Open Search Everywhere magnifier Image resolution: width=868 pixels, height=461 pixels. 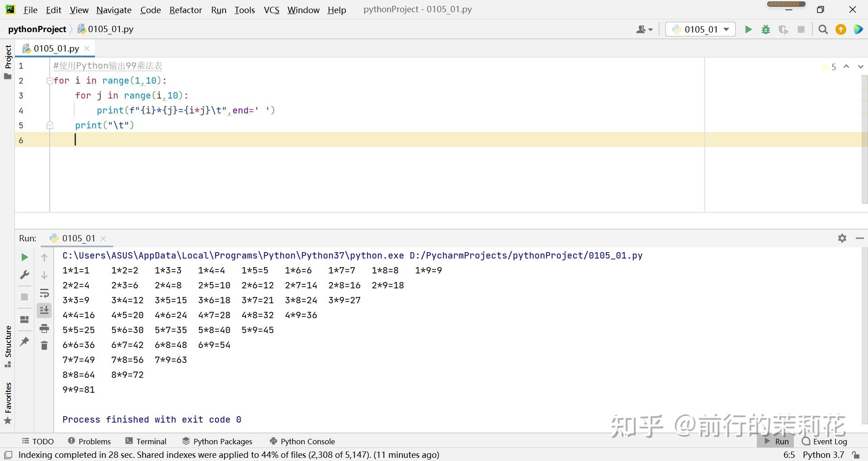tap(823, 29)
